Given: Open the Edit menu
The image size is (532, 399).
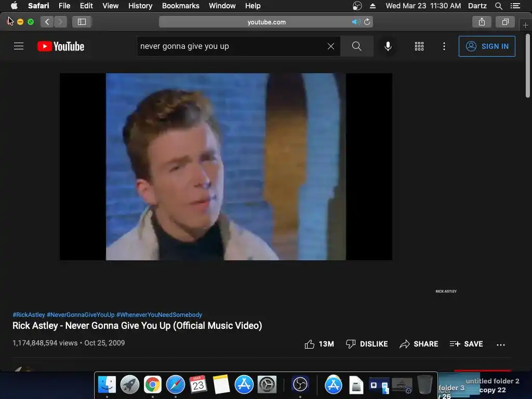Looking at the screenshot, I should (x=86, y=6).
